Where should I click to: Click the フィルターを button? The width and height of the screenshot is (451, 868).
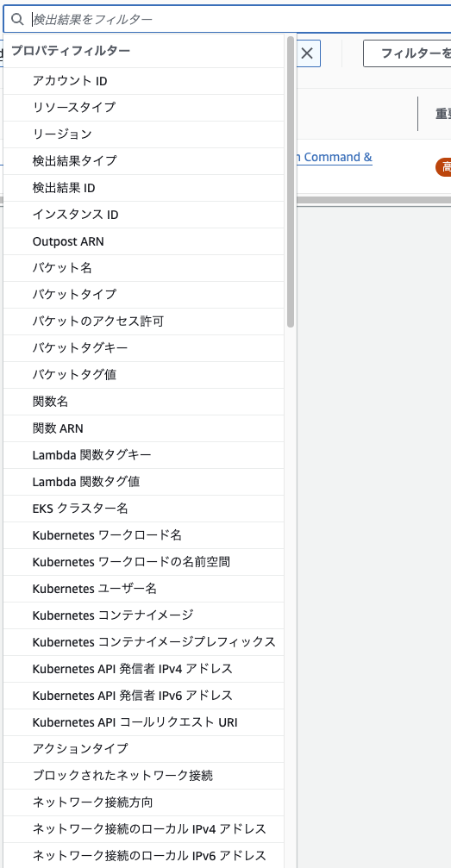point(410,53)
